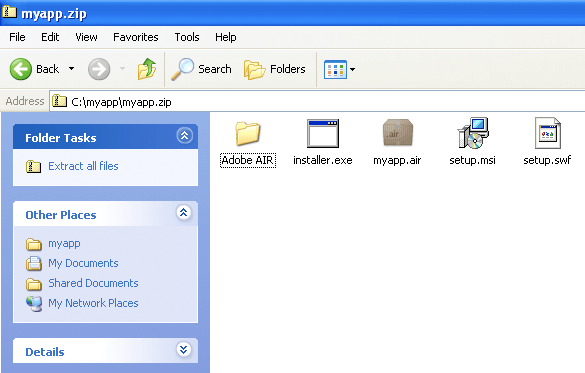
Task: Open the Help menu
Action: (x=226, y=37)
